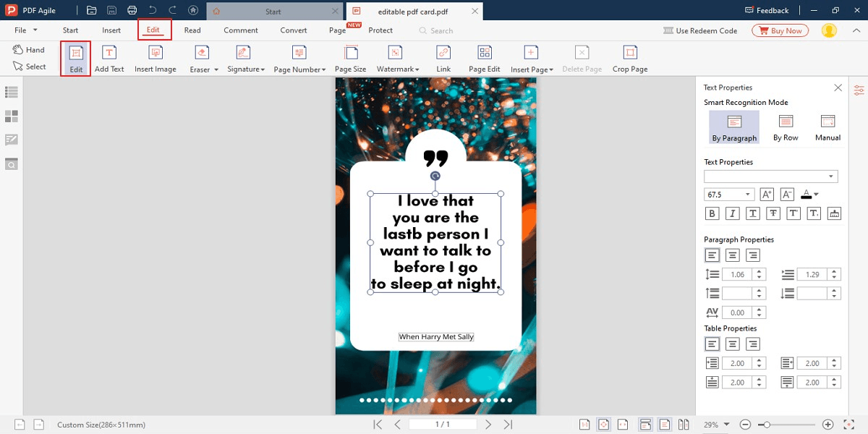The height and width of the screenshot is (434, 868).
Task: Decrease font size with A- button
Action: pos(787,195)
